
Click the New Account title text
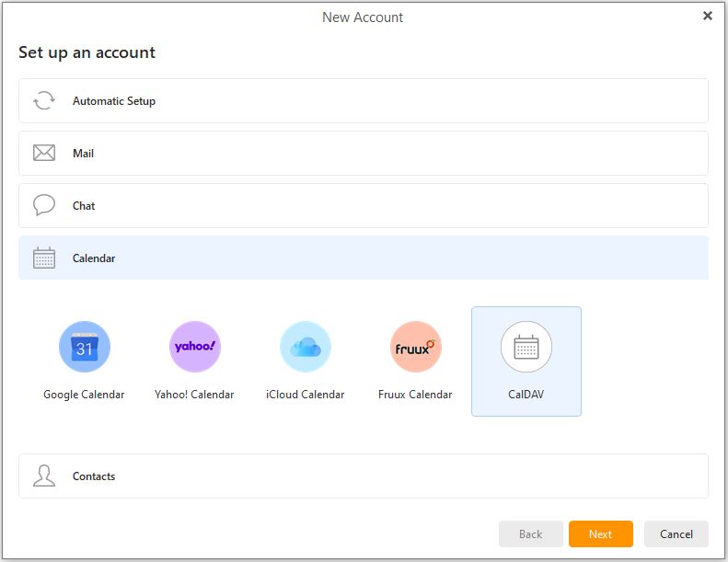coord(363,17)
